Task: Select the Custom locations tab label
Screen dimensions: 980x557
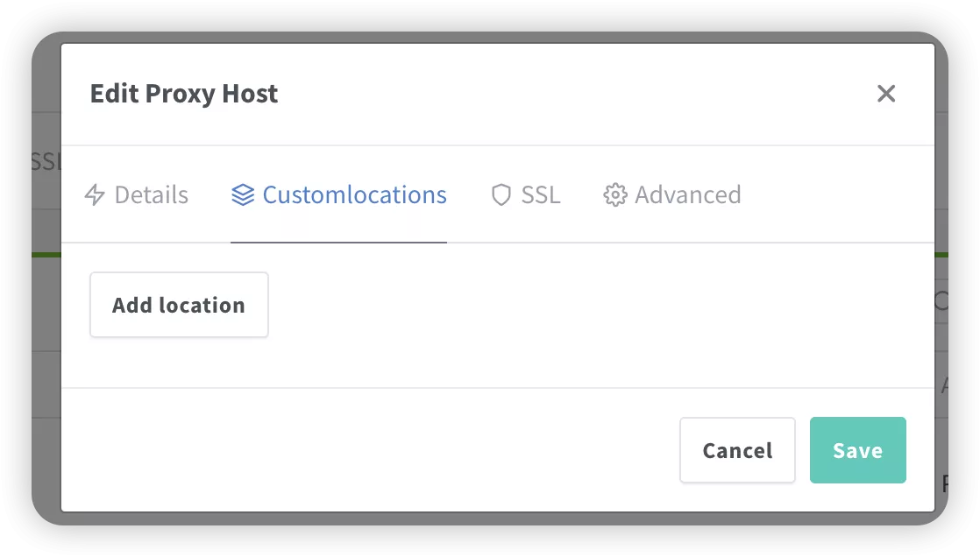Action: [x=354, y=194]
